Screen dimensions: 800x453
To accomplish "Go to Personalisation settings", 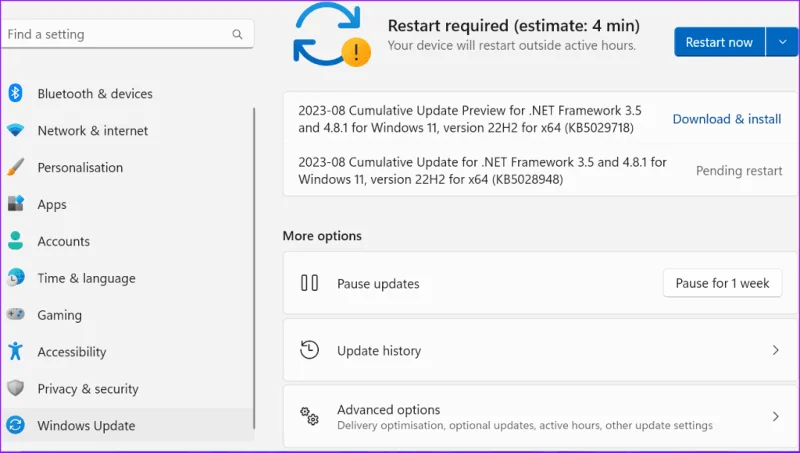I will click(80, 167).
